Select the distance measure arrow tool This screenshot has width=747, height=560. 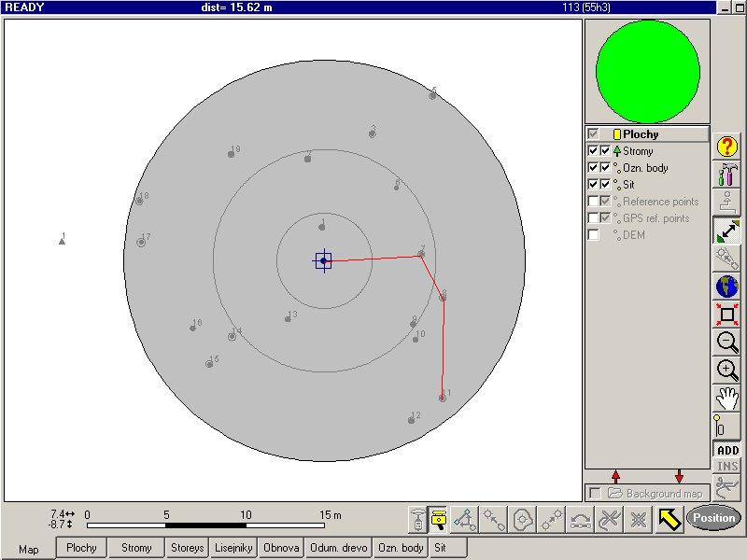(727, 231)
